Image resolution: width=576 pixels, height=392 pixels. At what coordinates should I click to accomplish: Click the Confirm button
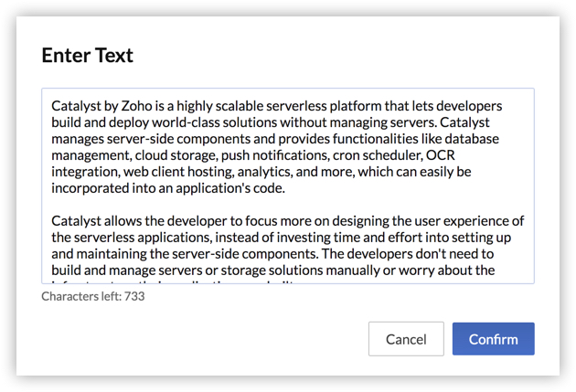493,339
